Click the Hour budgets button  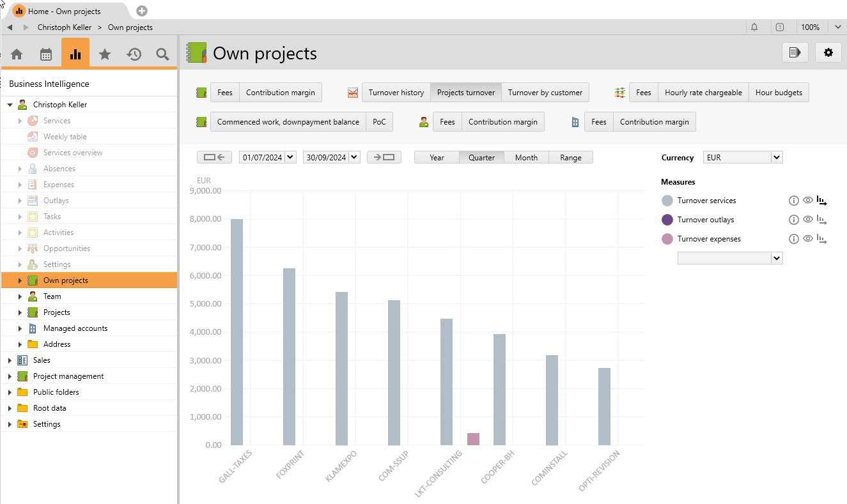tap(778, 93)
